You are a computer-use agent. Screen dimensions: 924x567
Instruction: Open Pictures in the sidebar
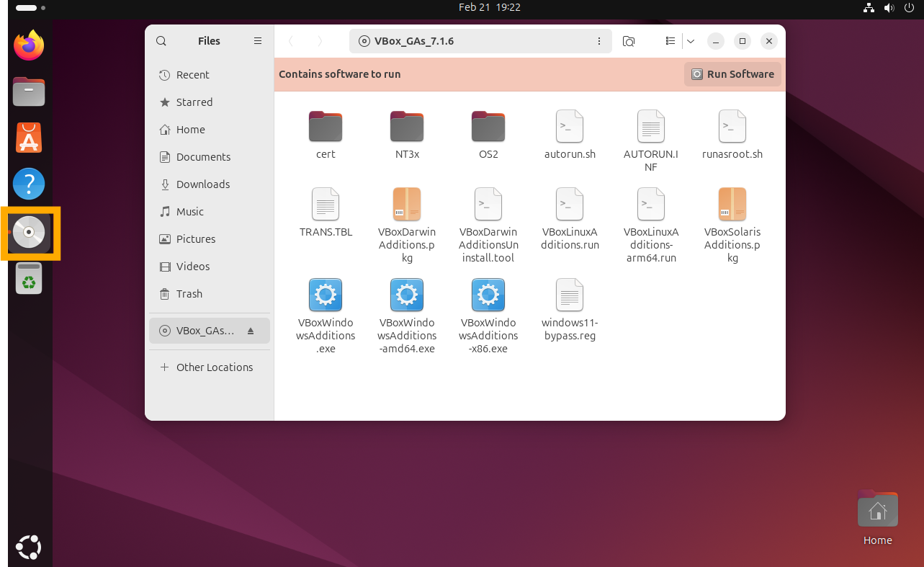click(x=210, y=239)
